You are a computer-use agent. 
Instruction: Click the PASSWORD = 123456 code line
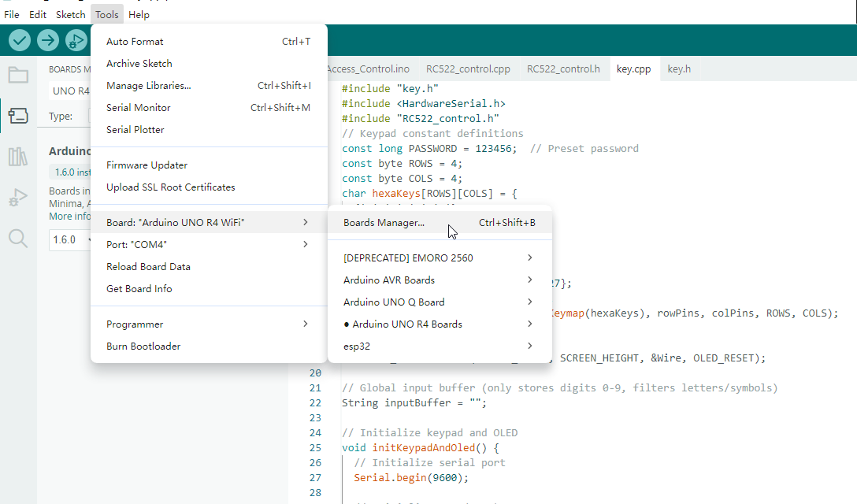pyautogui.click(x=490, y=149)
